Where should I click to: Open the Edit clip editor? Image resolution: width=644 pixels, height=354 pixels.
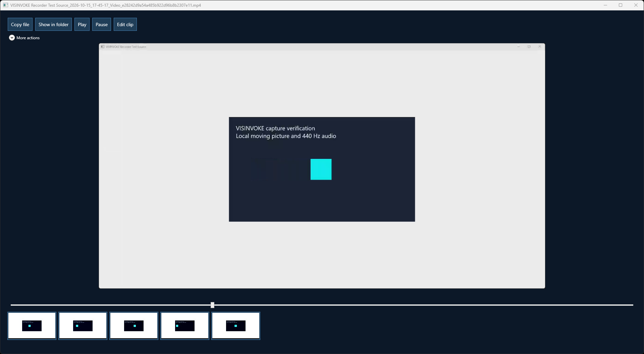click(125, 24)
